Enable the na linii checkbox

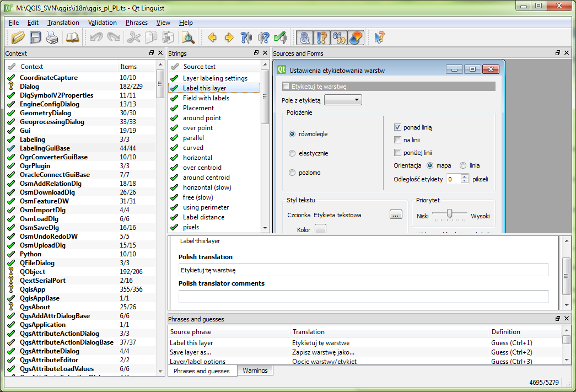pyautogui.click(x=397, y=140)
